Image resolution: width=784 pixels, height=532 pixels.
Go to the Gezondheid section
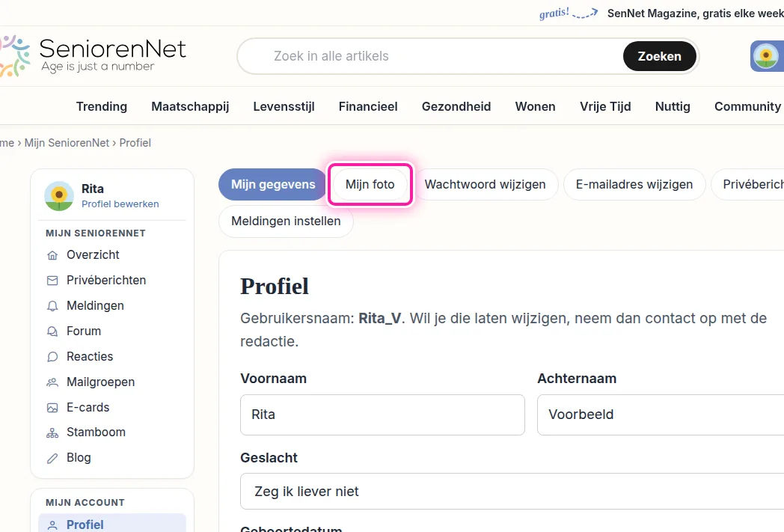click(x=456, y=106)
